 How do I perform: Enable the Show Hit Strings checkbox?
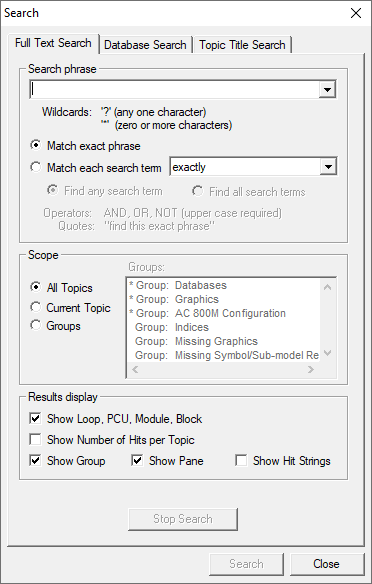tap(241, 460)
